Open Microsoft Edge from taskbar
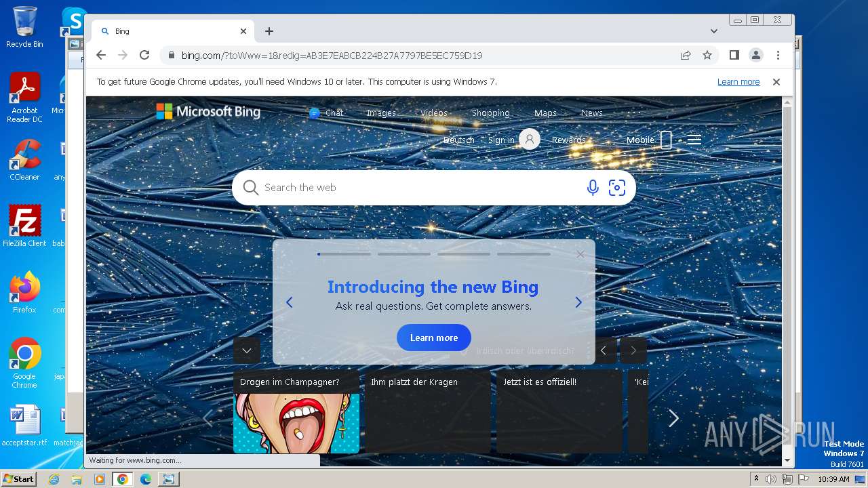The image size is (868, 488). [145, 479]
